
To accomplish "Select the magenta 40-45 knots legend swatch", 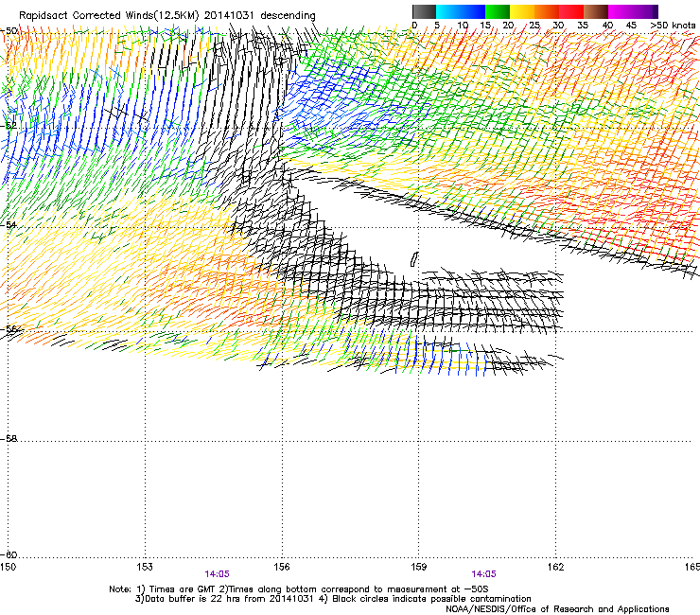I will (x=621, y=11).
